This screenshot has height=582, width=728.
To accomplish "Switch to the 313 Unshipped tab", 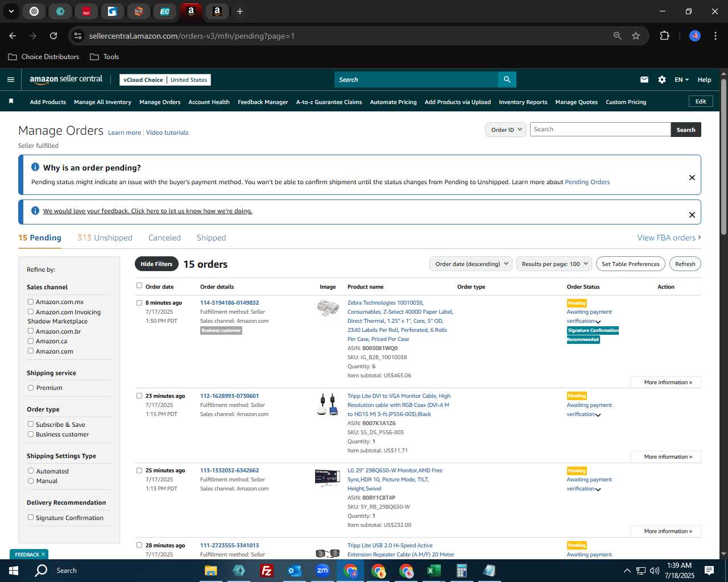I will (x=105, y=238).
